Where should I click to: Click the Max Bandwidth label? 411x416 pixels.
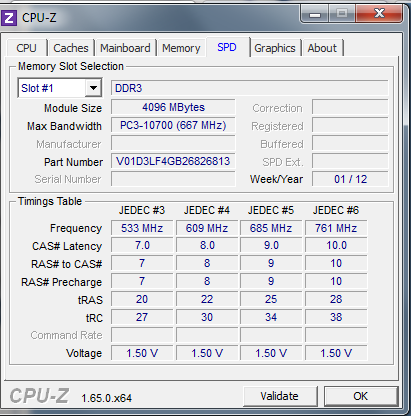coord(64,126)
